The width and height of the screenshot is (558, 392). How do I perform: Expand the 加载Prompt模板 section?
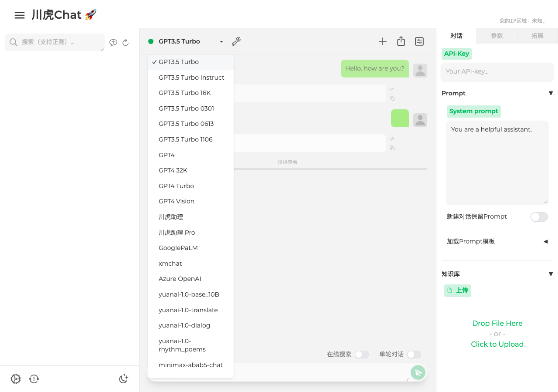tap(545, 241)
